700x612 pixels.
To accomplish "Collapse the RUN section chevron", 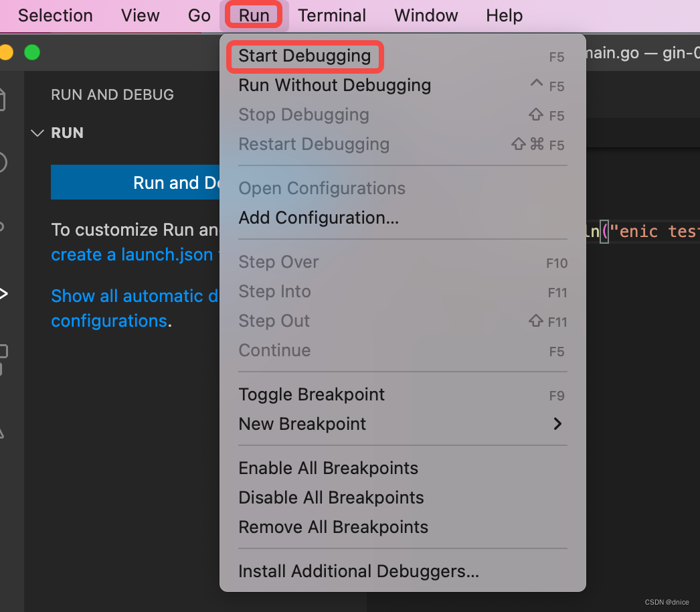I will click(x=37, y=133).
